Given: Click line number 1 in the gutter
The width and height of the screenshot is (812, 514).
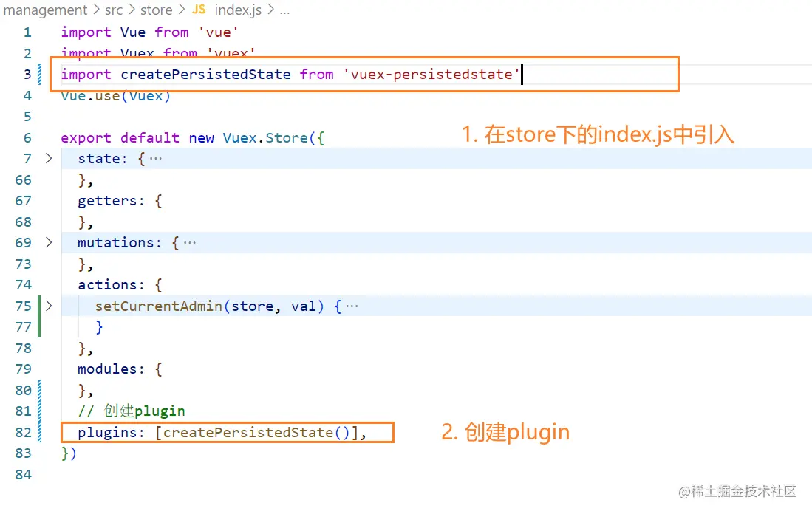Looking at the screenshot, I should click(27, 32).
